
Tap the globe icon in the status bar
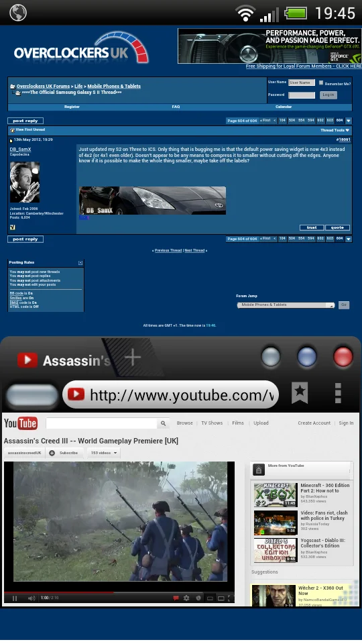(17, 13)
